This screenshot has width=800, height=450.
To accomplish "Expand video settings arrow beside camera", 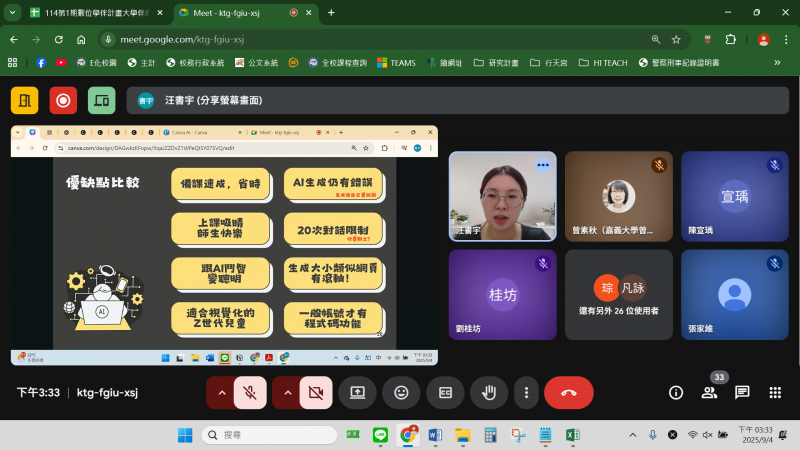I will click(286, 393).
